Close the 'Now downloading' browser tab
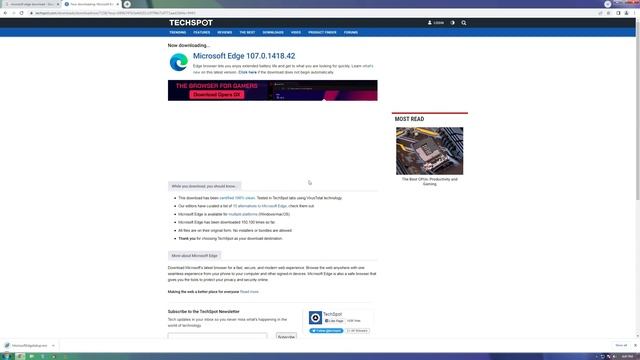Screen dimensions: 640x360 coord(118,4)
